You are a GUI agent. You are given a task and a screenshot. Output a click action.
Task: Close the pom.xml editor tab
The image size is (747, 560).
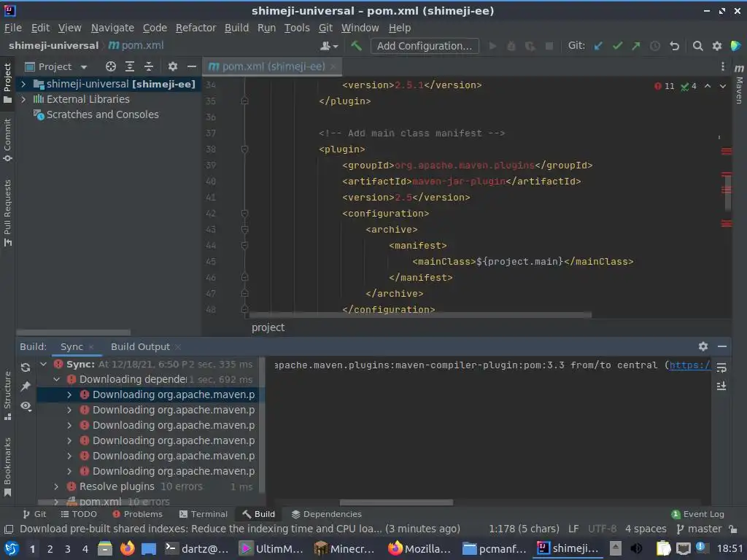333,67
